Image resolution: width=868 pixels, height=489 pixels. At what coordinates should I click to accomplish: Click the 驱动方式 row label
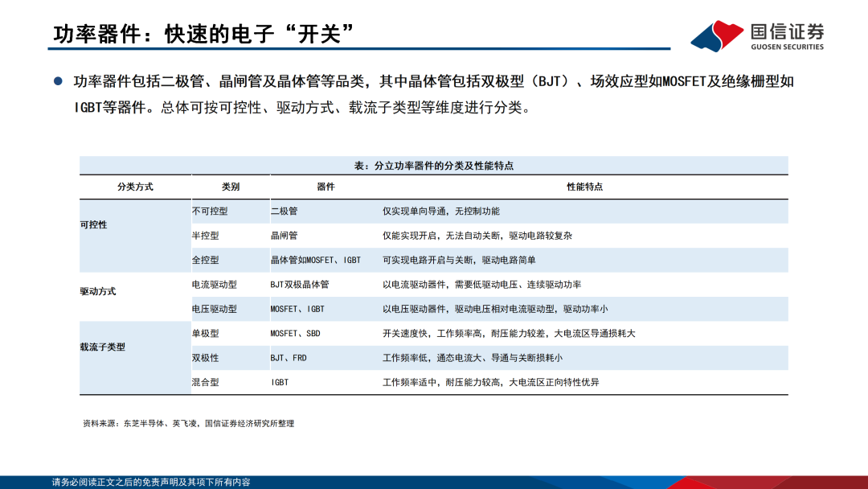tap(98, 291)
